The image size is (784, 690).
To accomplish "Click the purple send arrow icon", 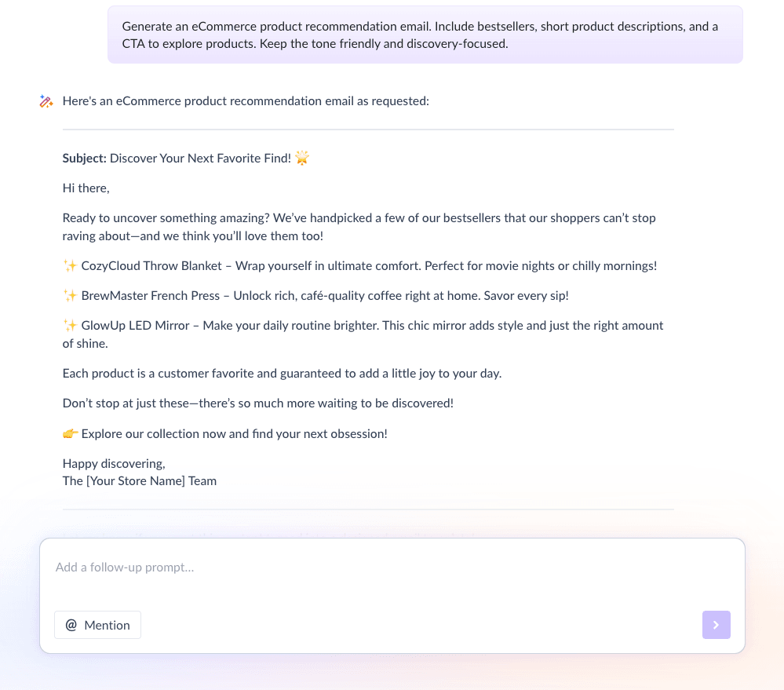I will click(716, 625).
